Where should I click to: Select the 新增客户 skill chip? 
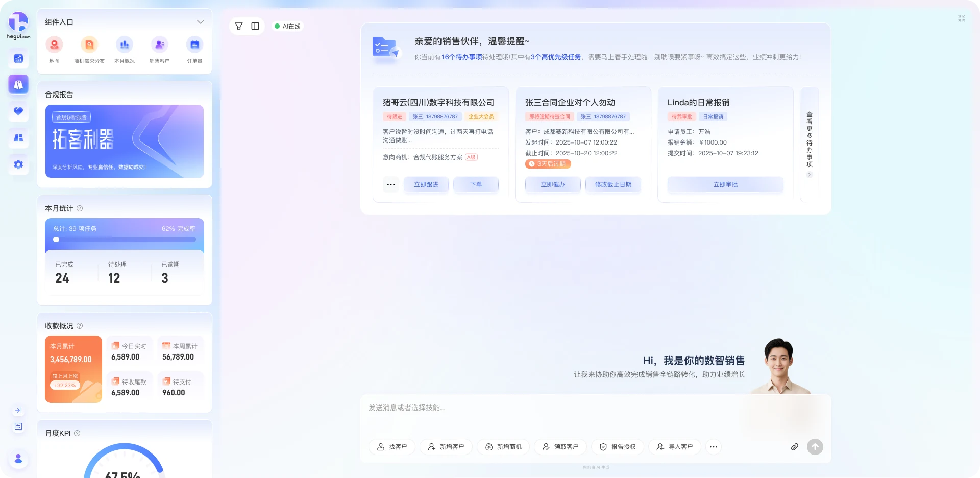click(x=446, y=447)
